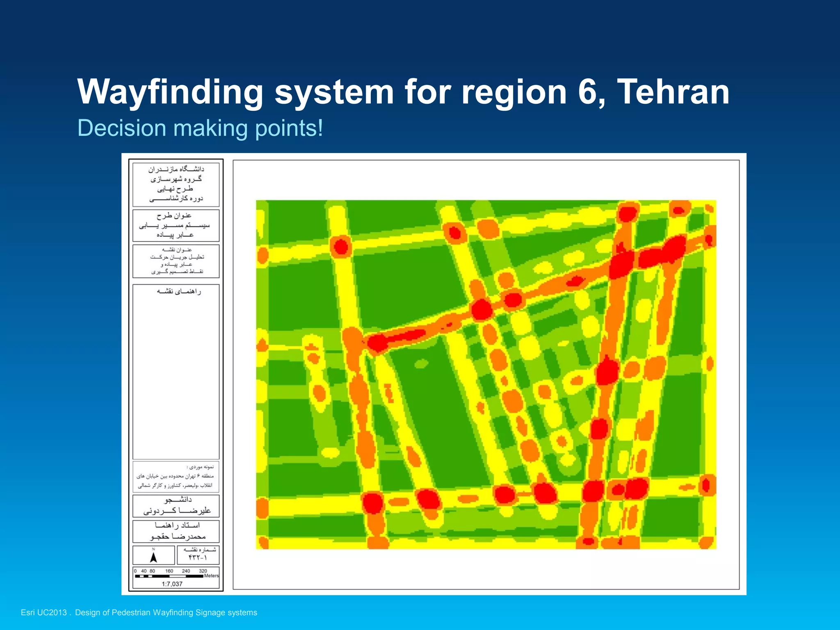Click the 1:7,037 scale text

[172, 584]
